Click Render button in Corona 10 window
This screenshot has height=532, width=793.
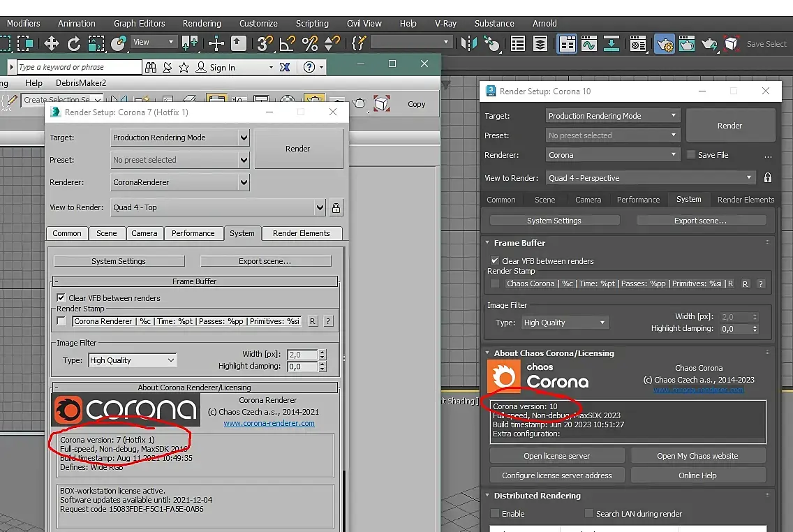pyautogui.click(x=730, y=126)
